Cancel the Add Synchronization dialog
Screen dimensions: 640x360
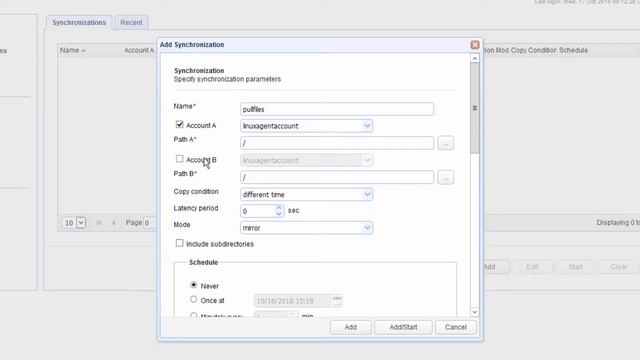pyautogui.click(x=456, y=327)
